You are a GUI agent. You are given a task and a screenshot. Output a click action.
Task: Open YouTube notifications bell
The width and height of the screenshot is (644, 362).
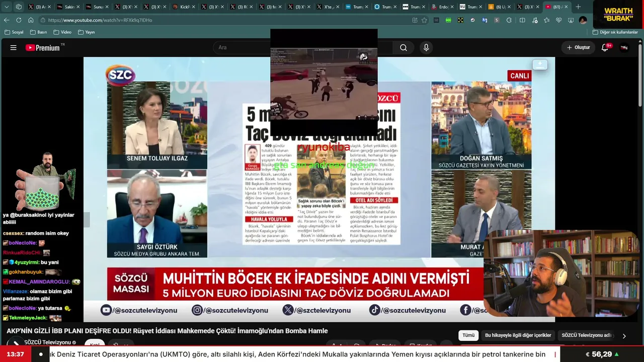(x=605, y=48)
